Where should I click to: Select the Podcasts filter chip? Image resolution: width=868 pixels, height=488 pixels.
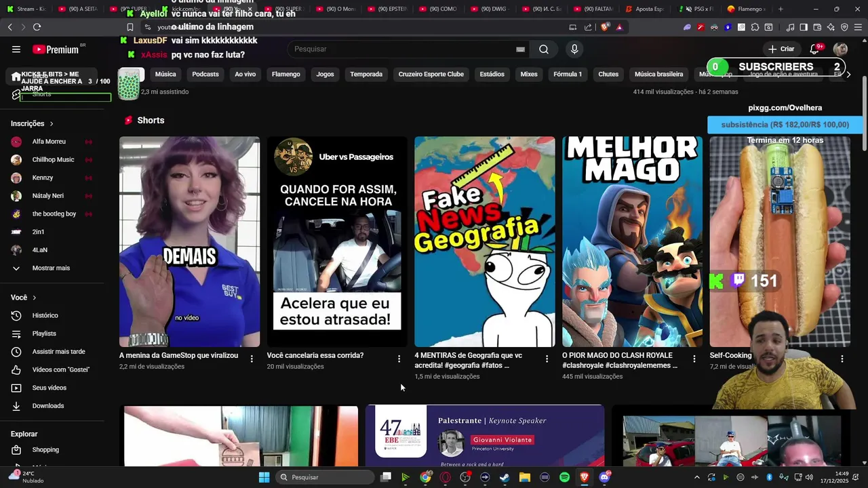tap(205, 75)
